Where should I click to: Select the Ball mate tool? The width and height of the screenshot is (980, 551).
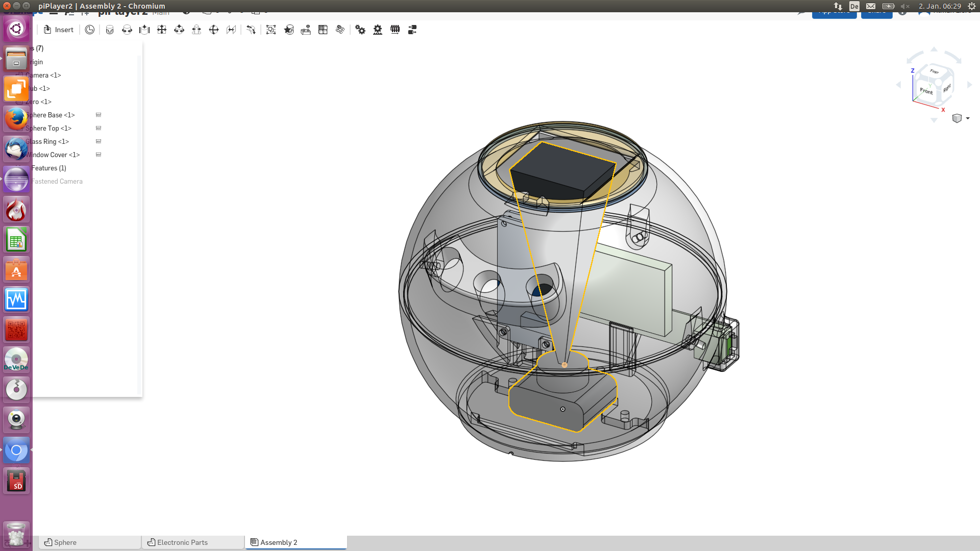tap(214, 30)
